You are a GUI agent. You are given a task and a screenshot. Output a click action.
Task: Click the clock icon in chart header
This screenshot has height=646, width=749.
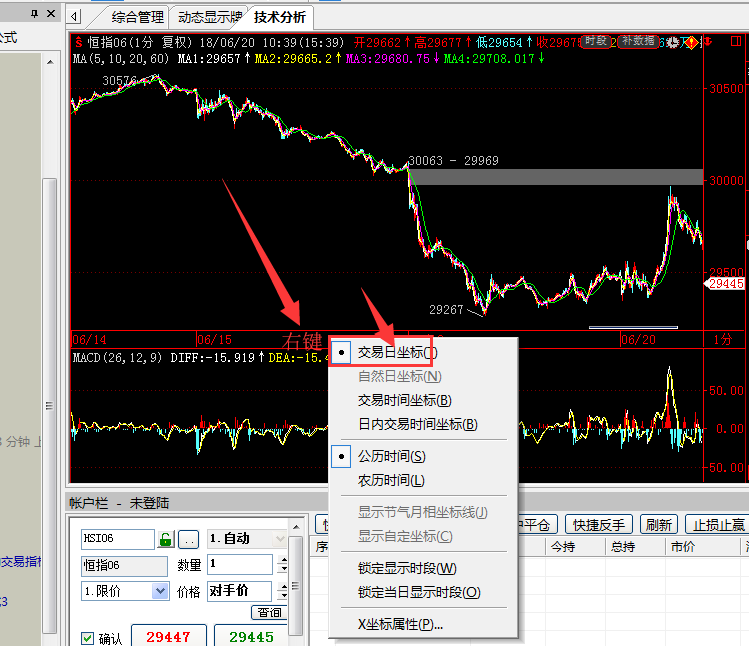[x=673, y=43]
